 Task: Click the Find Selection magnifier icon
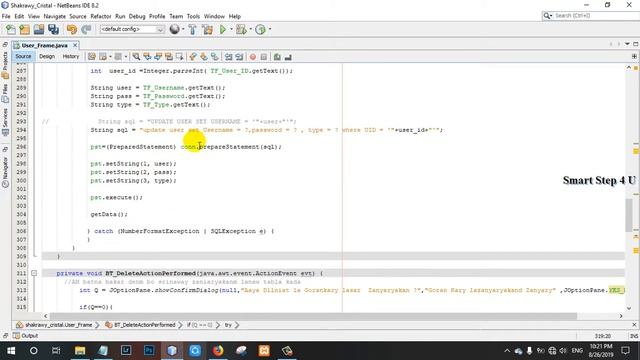[x=136, y=57]
